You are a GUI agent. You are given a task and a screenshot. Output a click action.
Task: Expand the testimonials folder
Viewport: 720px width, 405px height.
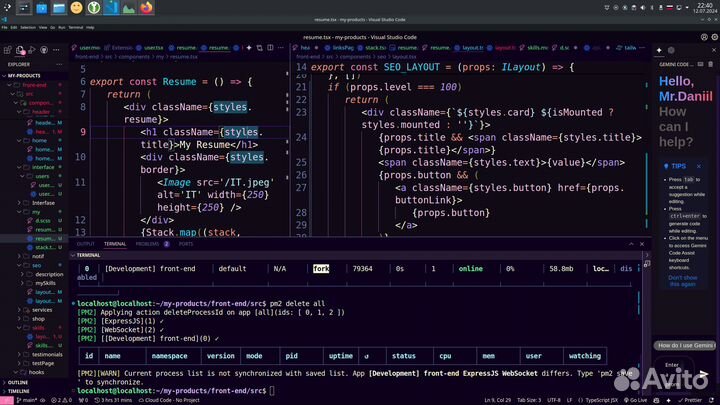[47, 354]
